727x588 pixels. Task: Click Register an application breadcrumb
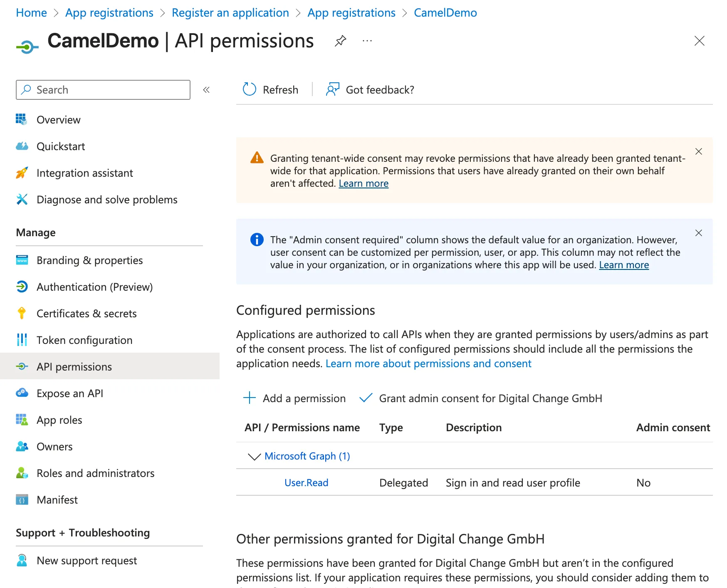point(230,13)
